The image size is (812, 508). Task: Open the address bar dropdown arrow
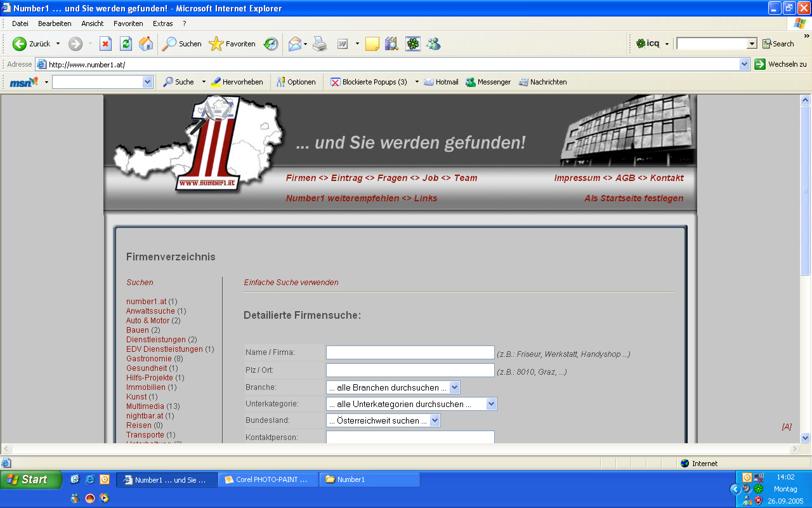pos(745,64)
